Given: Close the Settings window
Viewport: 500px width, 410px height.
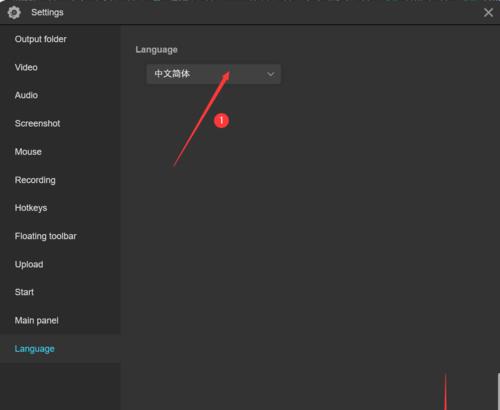Looking at the screenshot, I should point(488,13).
